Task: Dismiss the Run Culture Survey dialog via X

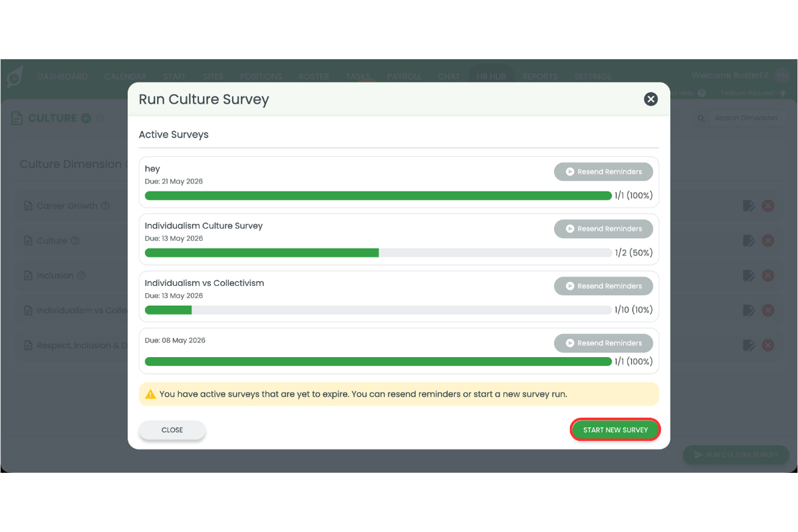Action: 650,98
